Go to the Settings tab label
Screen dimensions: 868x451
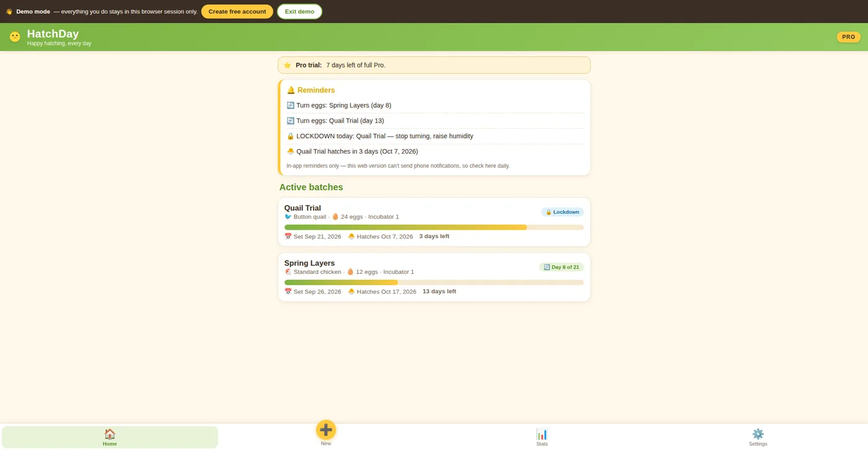pyautogui.click(x=758, y=444)
